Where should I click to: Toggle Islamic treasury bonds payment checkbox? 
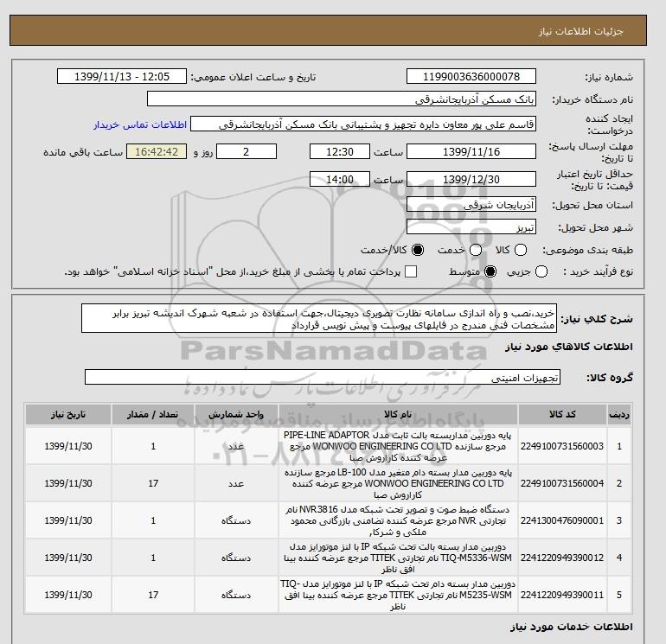[411, 271]
